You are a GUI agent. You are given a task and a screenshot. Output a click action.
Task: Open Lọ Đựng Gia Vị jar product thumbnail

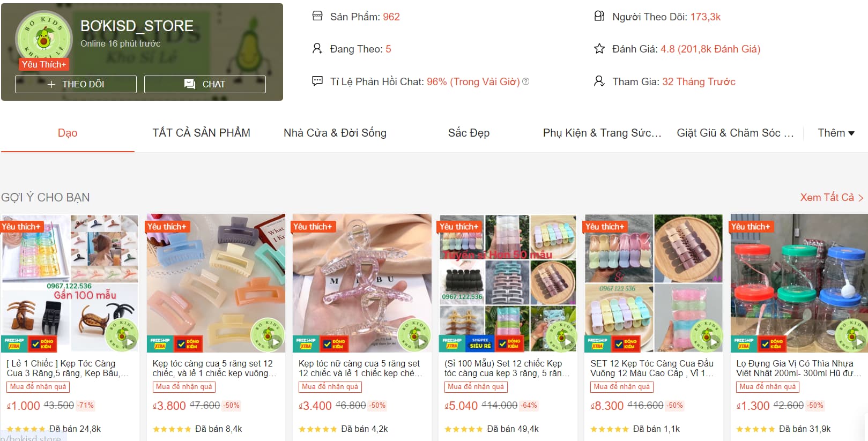click(x=799, y=283)
